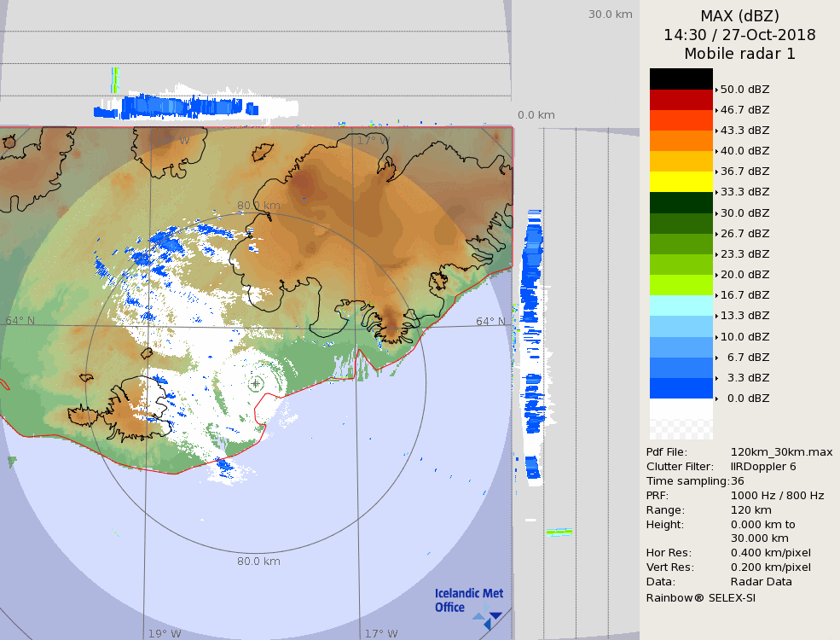Click the Rainbow SELEX-SI text
The width and height of the screenshot is (840, 640).
tap(700, 597)
